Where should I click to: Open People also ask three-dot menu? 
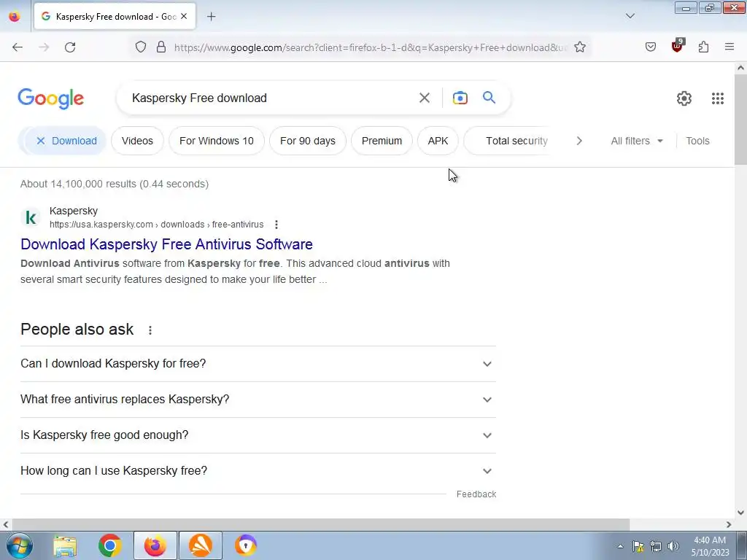tap(150, 330)
